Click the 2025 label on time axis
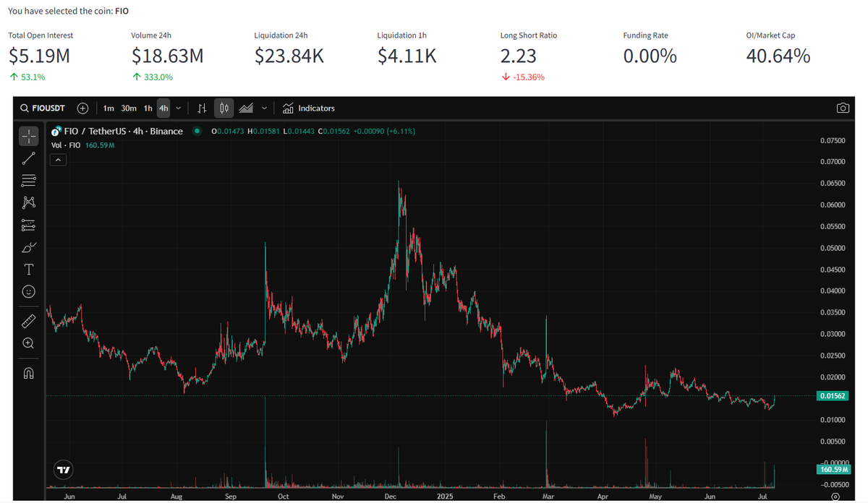The height and width of the screenshot is (503, 868). [x=445, y=496]
